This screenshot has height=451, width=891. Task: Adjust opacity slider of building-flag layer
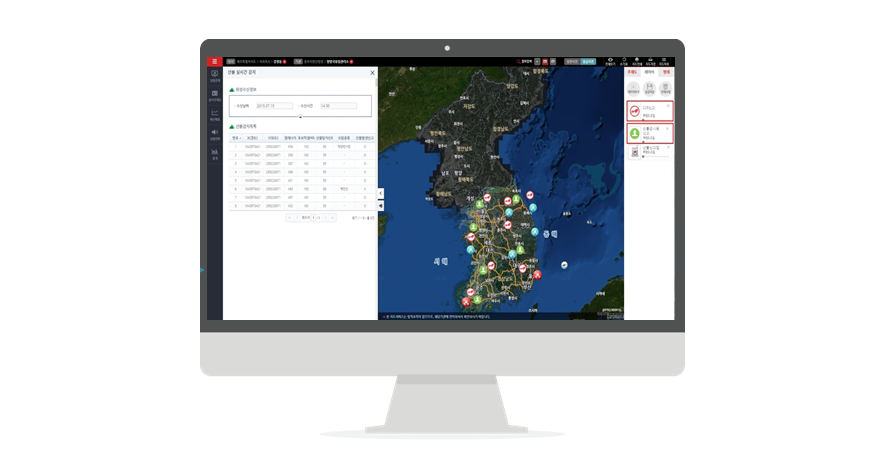[655, 156]
